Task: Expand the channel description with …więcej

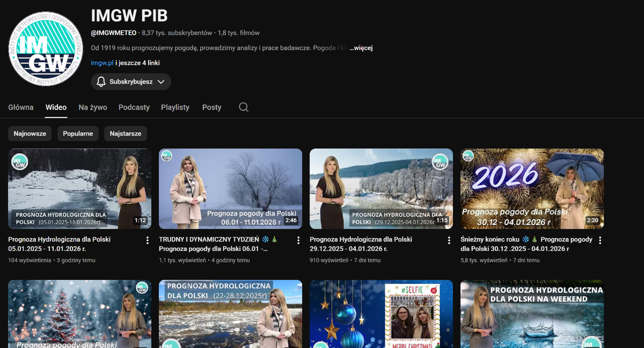Action: (x=361, y=48)
